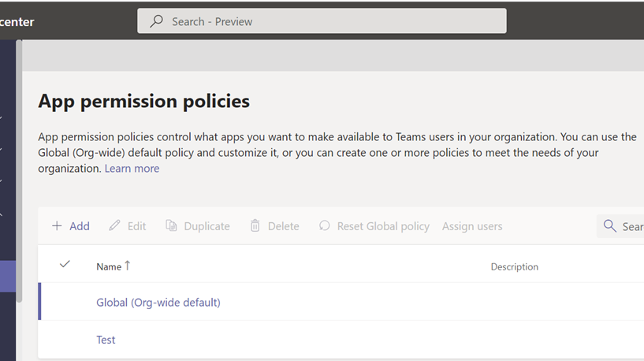
Task: Click the left navigation vertical scrollbar
Action: [19, 171]
